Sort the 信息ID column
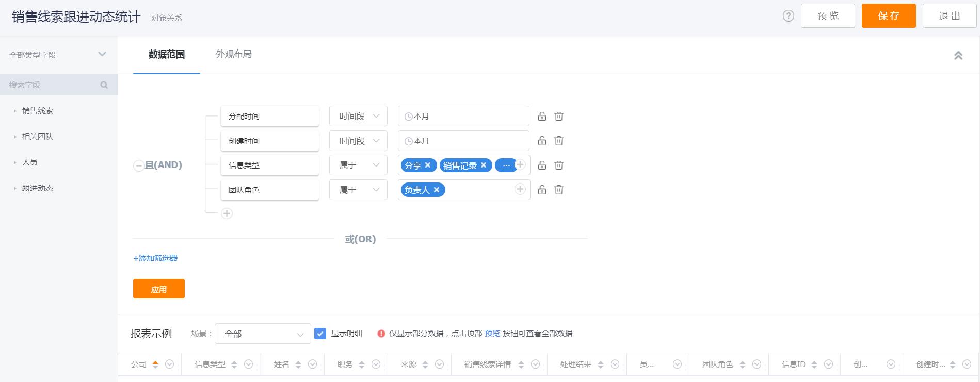980x382 pixels. coord(814,364)
